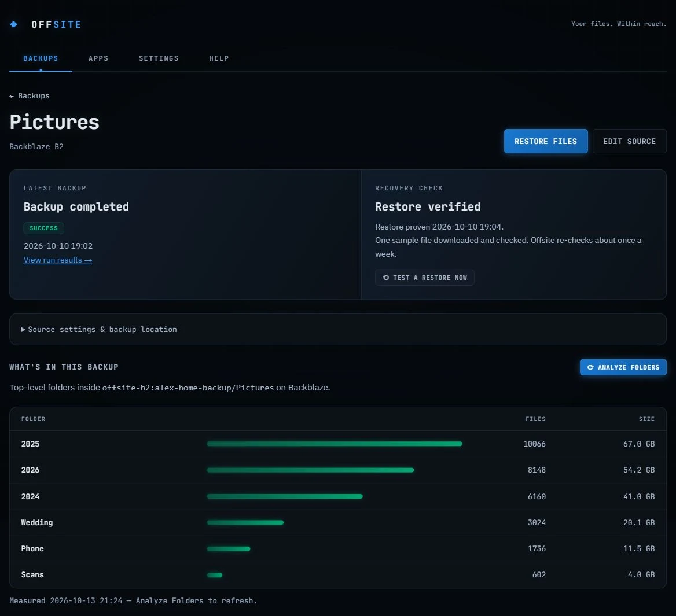Click the OFFSITE brand name text
The height and width of the screenshot is (616, 676).
point(56,24)
